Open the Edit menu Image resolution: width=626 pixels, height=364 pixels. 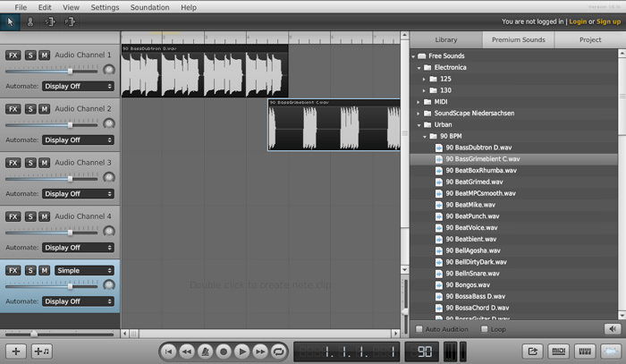point(45,7)
